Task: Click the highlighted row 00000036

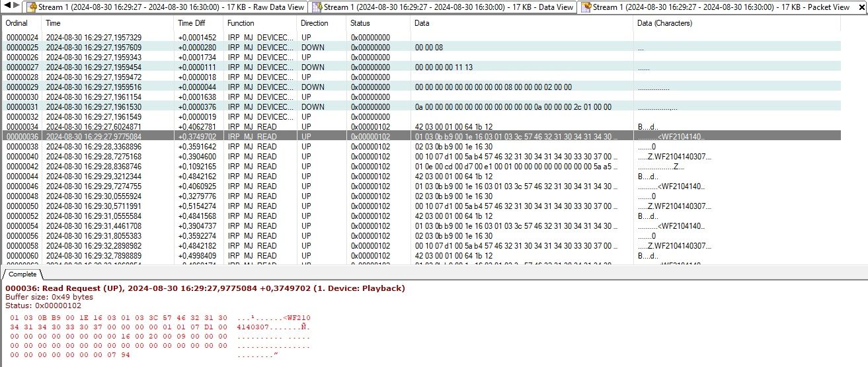Action: [x=422, y=137]
